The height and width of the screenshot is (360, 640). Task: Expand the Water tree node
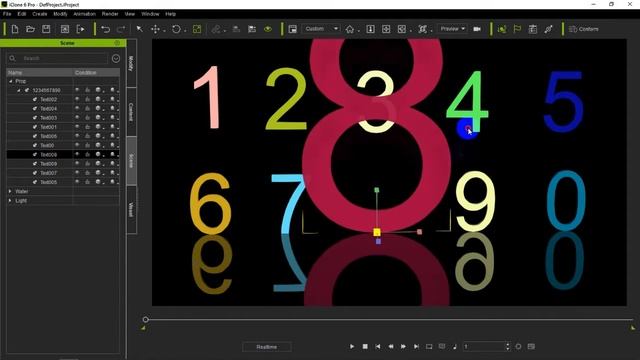coord(10,191)
